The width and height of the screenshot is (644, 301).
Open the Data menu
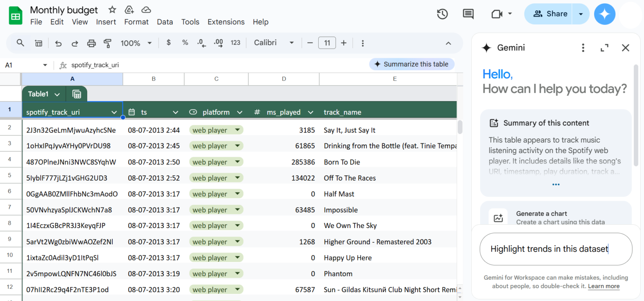coord(165,22)
